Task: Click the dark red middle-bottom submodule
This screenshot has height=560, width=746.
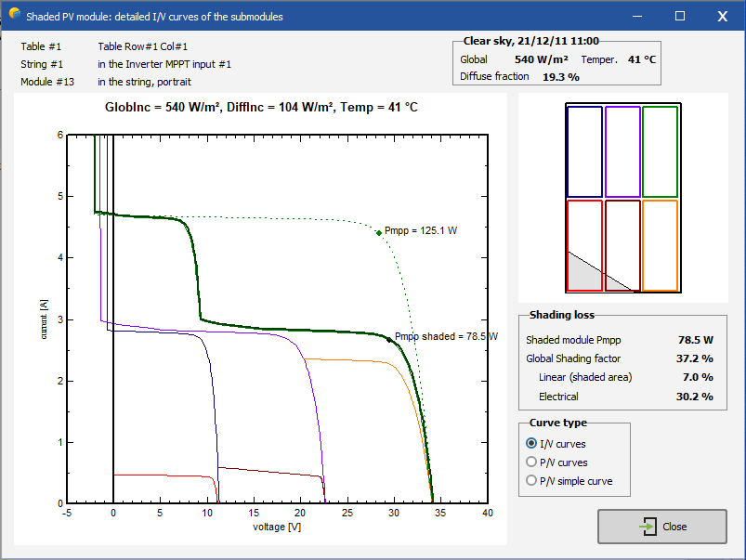Action: click(622, 245)
